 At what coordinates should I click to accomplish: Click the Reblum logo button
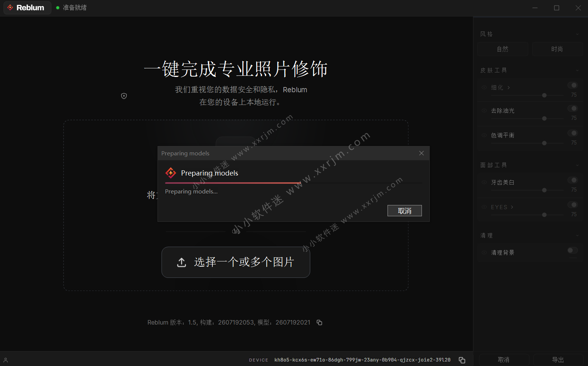(27, 7)
